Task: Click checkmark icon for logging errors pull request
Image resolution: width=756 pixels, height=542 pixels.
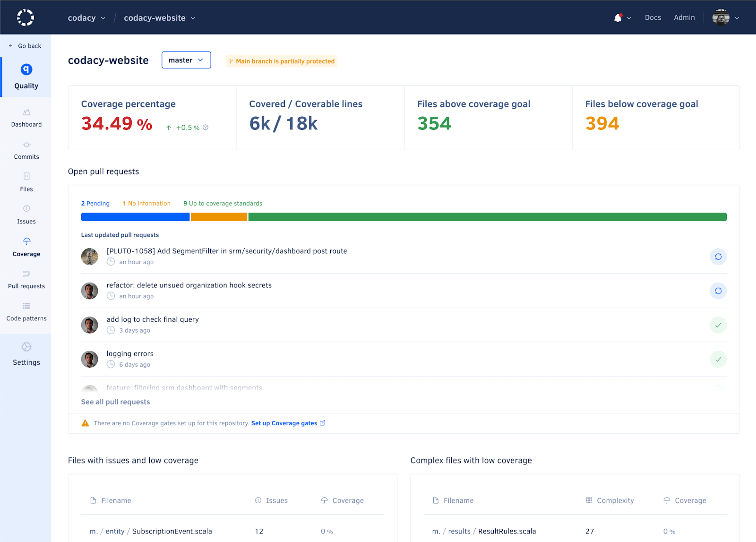Action: [x=718, y=360]
